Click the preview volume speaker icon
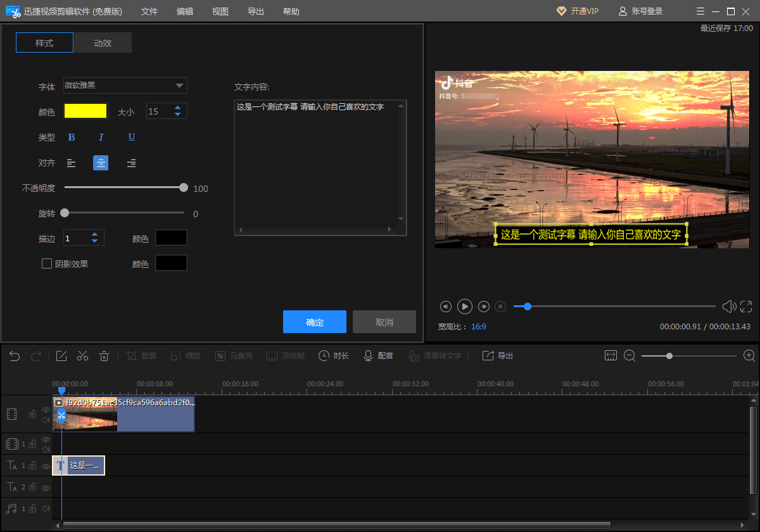Screen dimensions: 760x532 [x=728, y=307]
